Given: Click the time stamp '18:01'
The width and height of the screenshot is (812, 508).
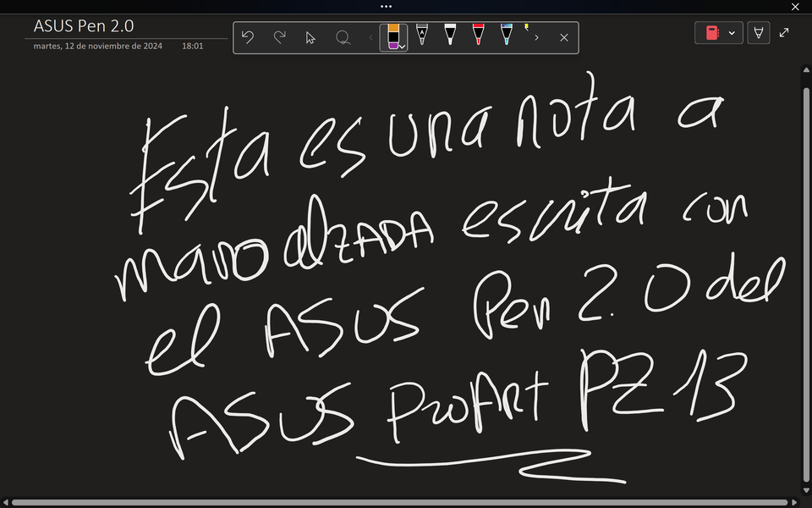Looking at the screenshot, I should coord(192,46).
